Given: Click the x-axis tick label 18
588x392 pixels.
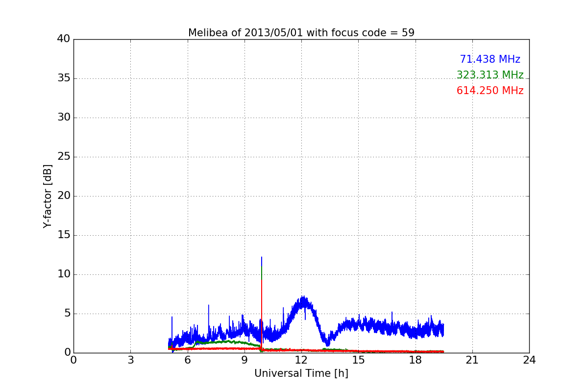Looking at the screenshot, I should tap(416, 360).
